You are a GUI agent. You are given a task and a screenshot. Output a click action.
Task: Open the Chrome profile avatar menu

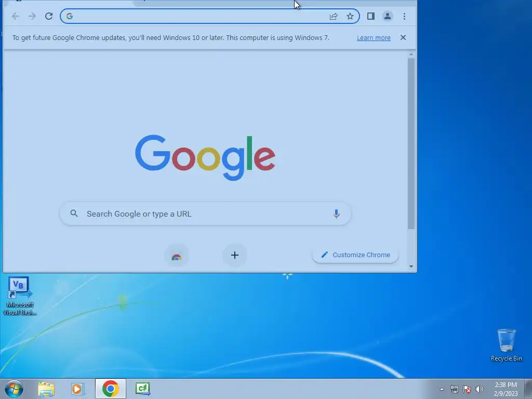pyautogui.click(x=388, y=16)
